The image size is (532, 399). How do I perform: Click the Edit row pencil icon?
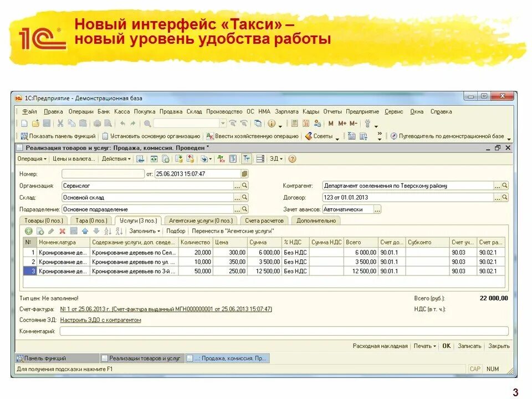tap(51, 231)
